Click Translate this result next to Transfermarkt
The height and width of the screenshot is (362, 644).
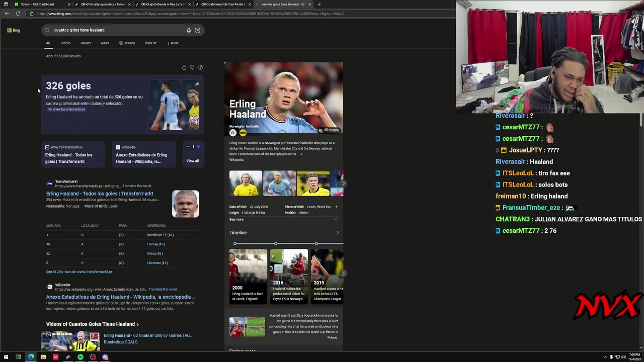[136, 186]
